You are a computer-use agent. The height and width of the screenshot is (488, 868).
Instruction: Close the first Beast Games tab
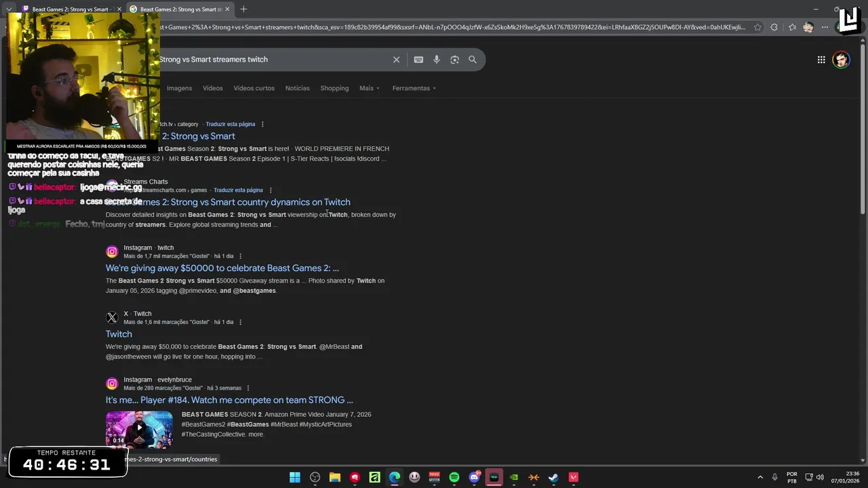[x=119, y=9]
